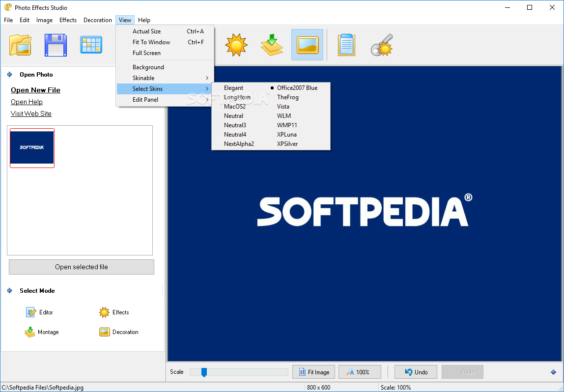Click the Scale slider handle
Viewport: 564px width, 392px height.
click(204, 372)
